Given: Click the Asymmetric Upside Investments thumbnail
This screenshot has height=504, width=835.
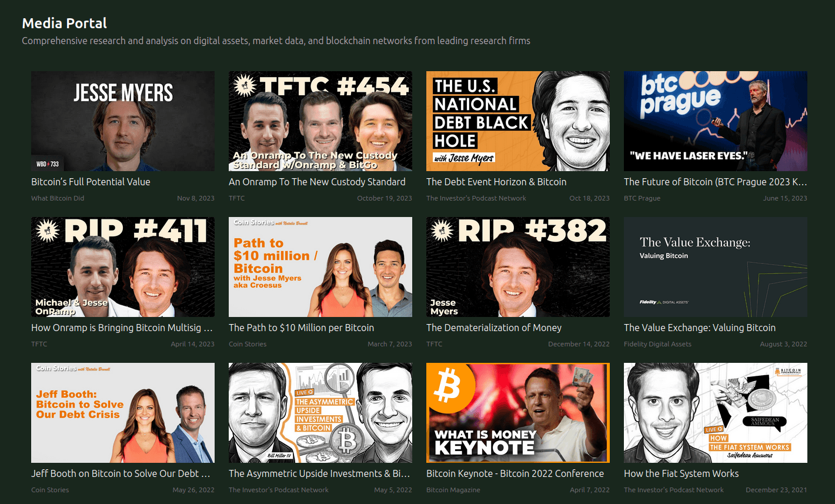Looking at the screenshot, I should (320, 413).
